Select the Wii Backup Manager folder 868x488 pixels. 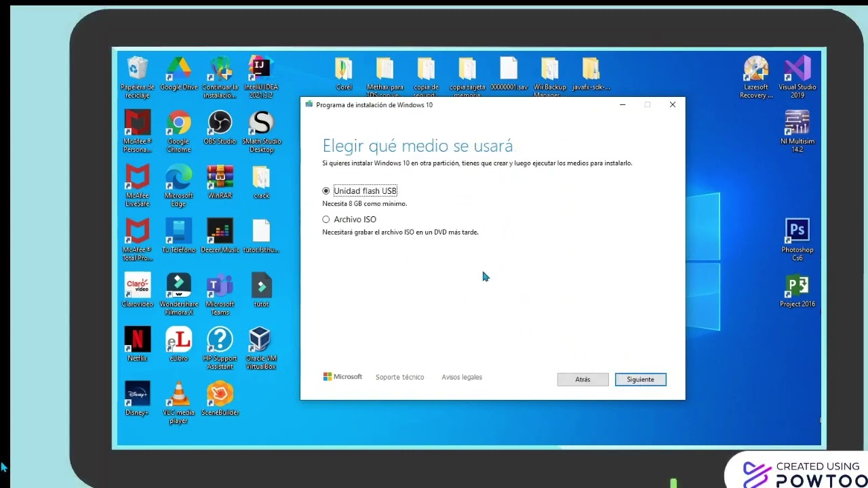[x=549, y=68]
